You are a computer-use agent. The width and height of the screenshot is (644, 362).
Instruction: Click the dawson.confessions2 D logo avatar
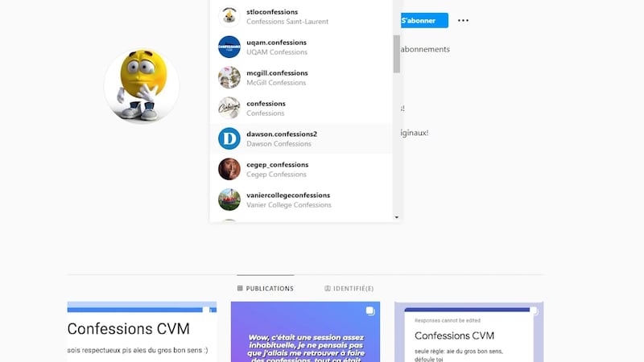click(229, 138)
